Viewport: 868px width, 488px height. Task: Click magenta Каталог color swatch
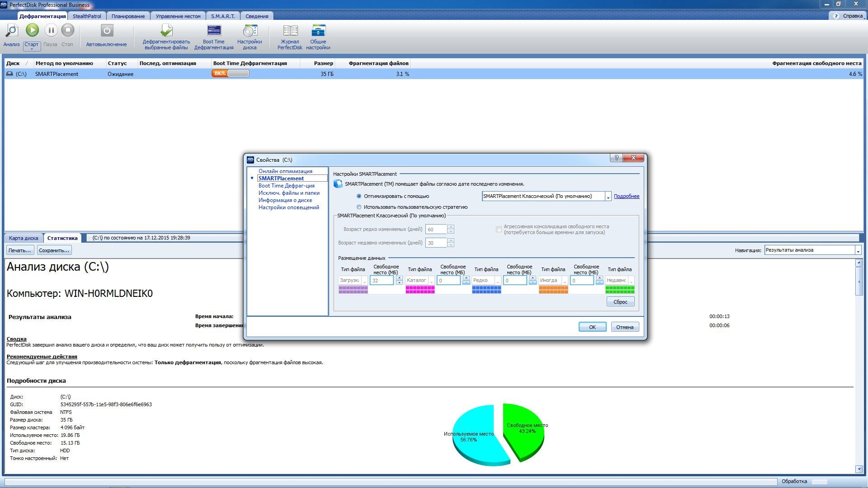coord(420,290)
